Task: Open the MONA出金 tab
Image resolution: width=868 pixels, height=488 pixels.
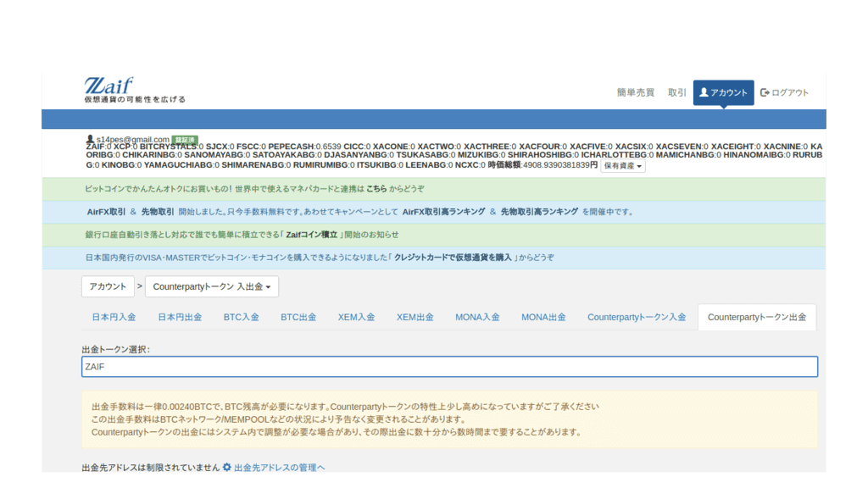Action: 543,318
